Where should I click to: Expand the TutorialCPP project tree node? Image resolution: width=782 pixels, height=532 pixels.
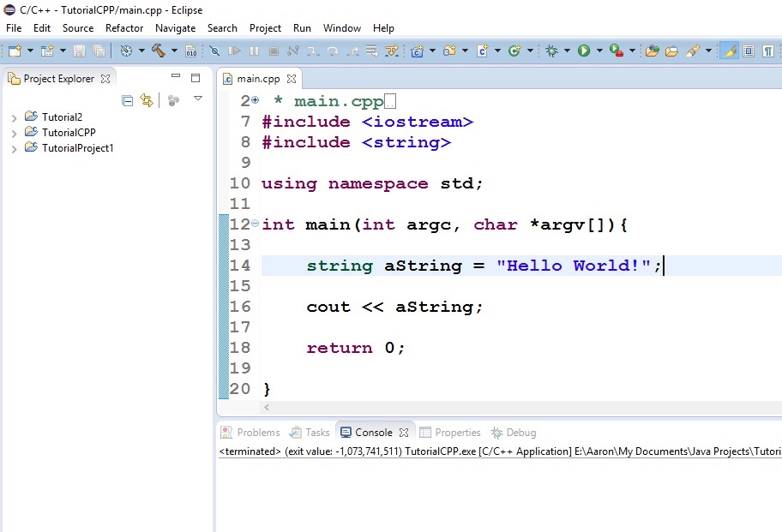coord(15,133)
